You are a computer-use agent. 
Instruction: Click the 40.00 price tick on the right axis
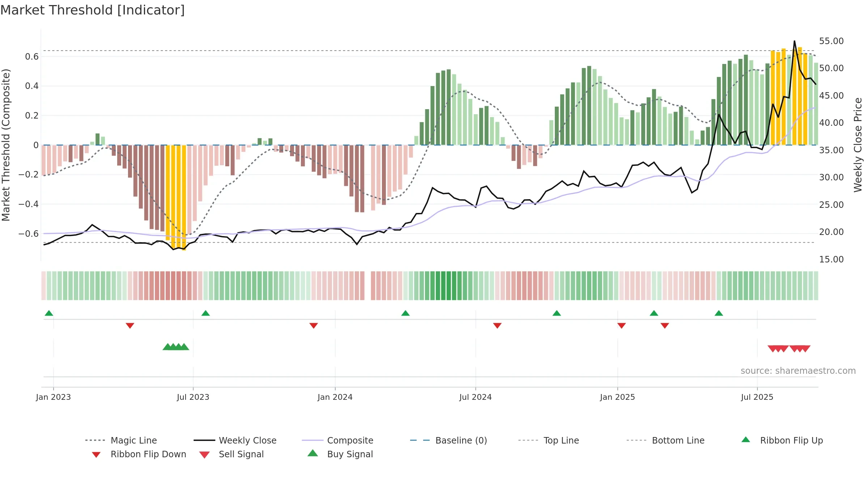pyautogui.click(x=831, y=123)
